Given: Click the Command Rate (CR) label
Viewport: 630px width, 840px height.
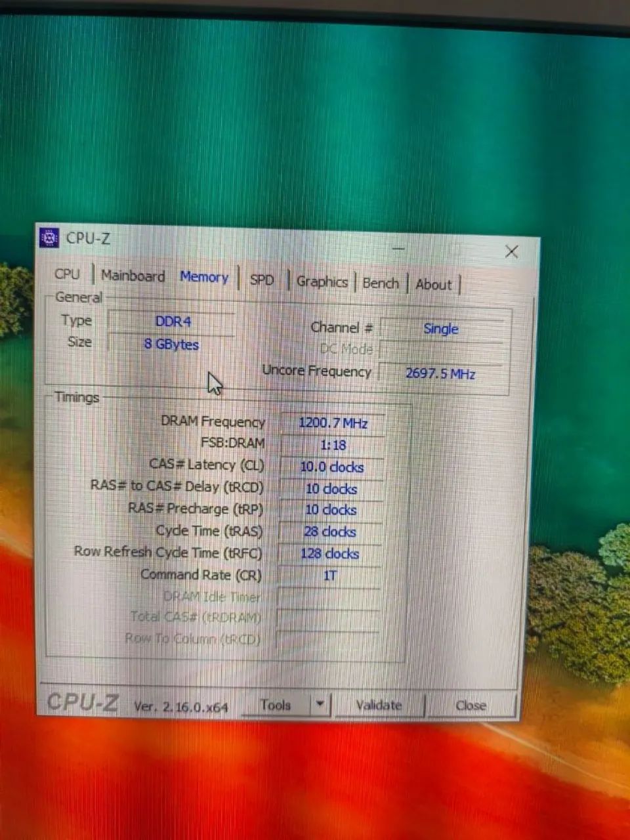Looking at the screenshot, I should click(201, 575).
